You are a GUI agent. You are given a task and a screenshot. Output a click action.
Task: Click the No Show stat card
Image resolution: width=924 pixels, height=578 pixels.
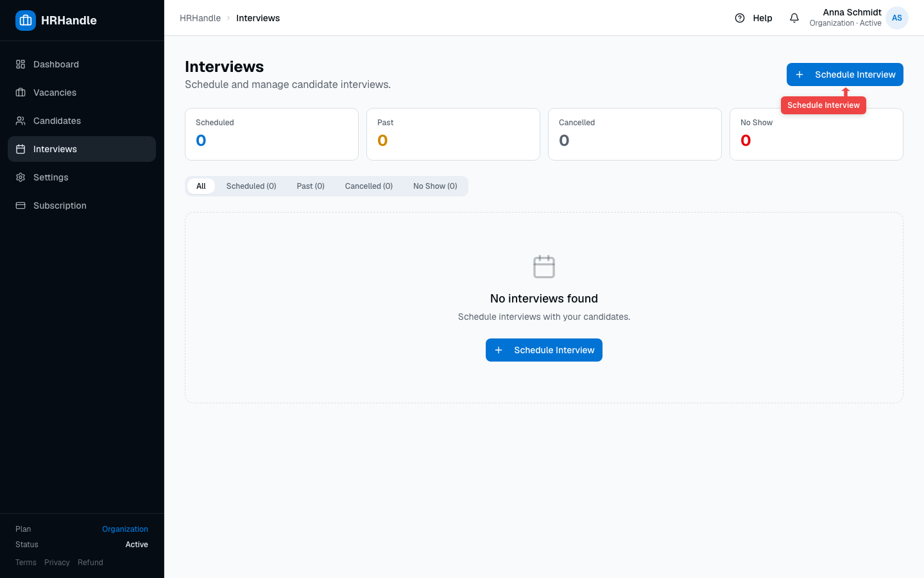coord(816,134)
